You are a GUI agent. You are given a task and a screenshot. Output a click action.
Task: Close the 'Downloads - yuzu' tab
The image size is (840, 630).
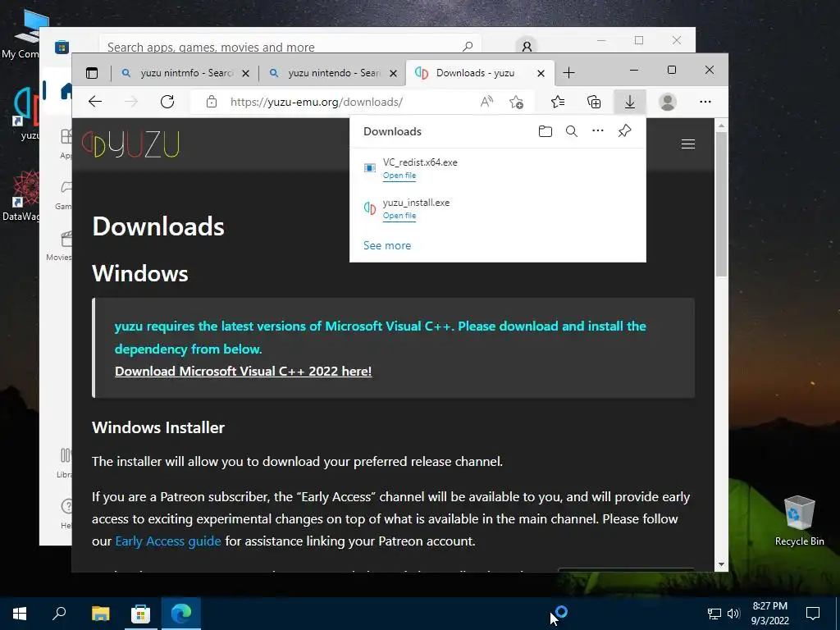[x=541, y=73]
